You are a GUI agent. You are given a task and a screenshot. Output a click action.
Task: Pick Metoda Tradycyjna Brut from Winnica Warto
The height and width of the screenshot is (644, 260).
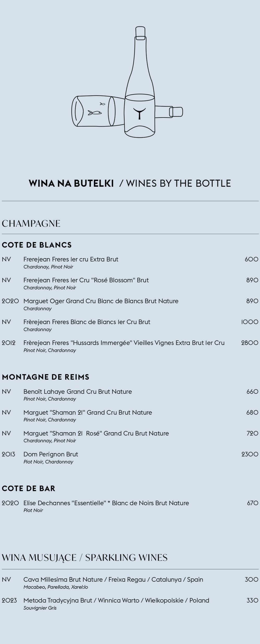coord(116,600)
